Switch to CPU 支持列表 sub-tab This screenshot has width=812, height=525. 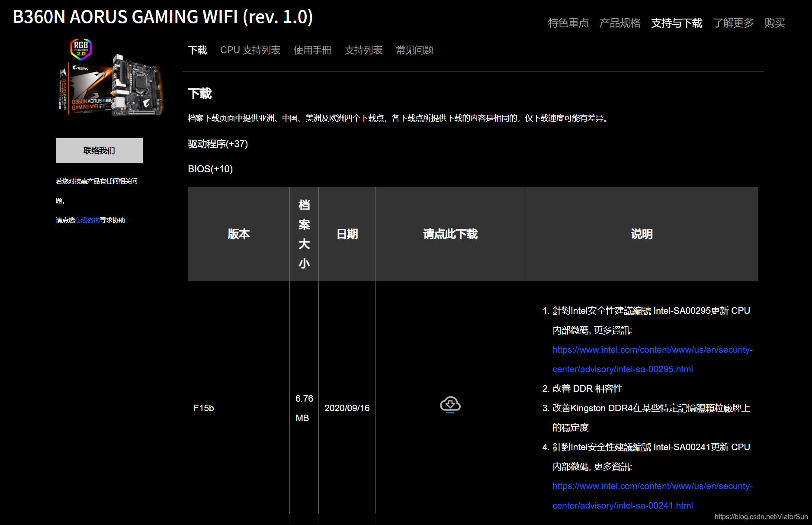click(250, 50)
